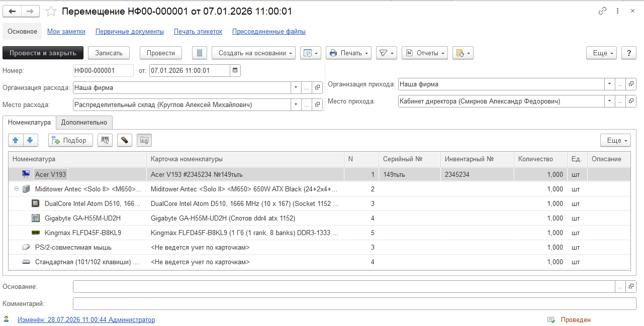The width and height of the screenshot is (644, 326).
Task: Go back with the left arrow button
Action: coord(13,12)
